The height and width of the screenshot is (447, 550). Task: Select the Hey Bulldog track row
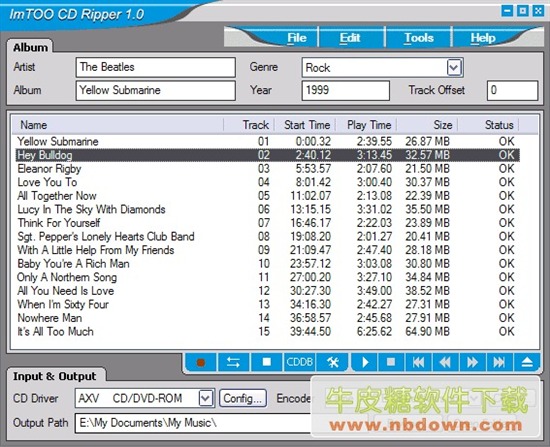point(268,155)
